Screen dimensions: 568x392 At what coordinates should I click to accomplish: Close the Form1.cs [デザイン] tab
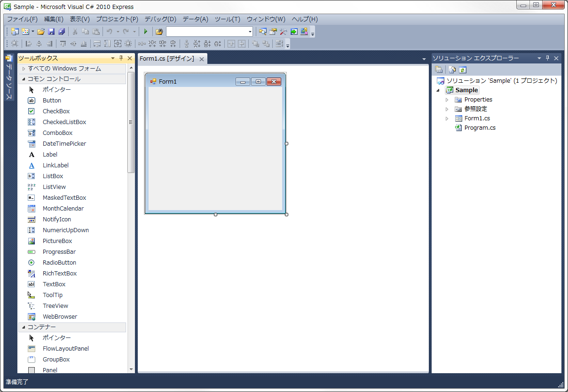click(202, 59)
